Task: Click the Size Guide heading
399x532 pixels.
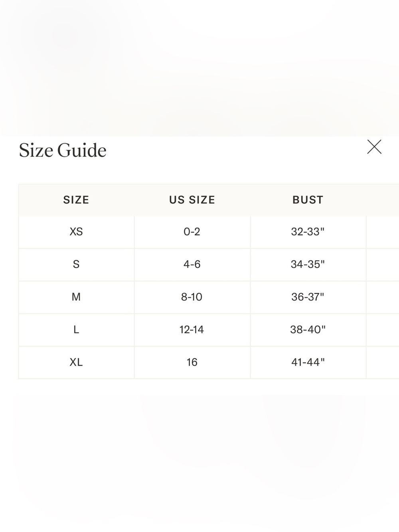Action: [63, 150]
